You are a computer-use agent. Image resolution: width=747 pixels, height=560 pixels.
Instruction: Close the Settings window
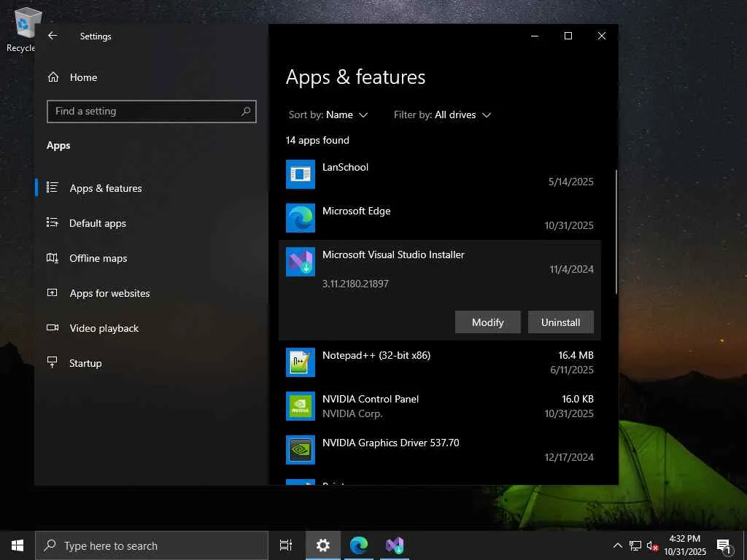coord(602,36)
